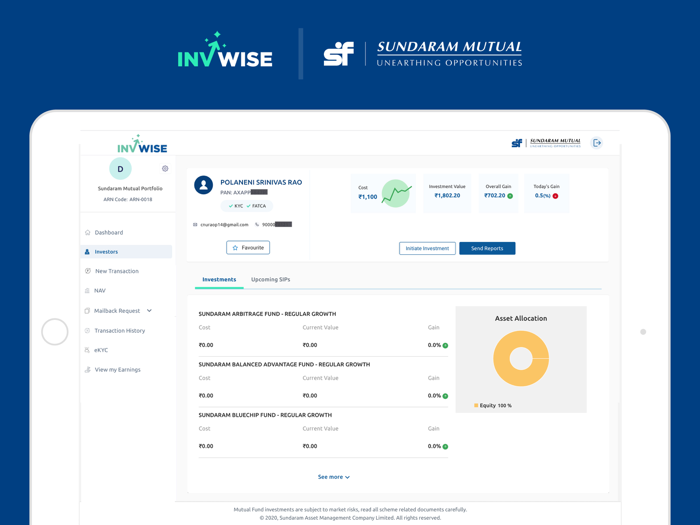
Task: Click Investment Value ₹1,802.20
Action: 447,196
